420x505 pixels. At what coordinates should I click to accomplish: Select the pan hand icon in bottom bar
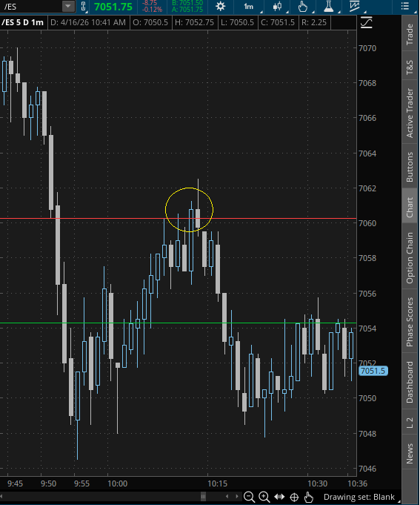308,497
